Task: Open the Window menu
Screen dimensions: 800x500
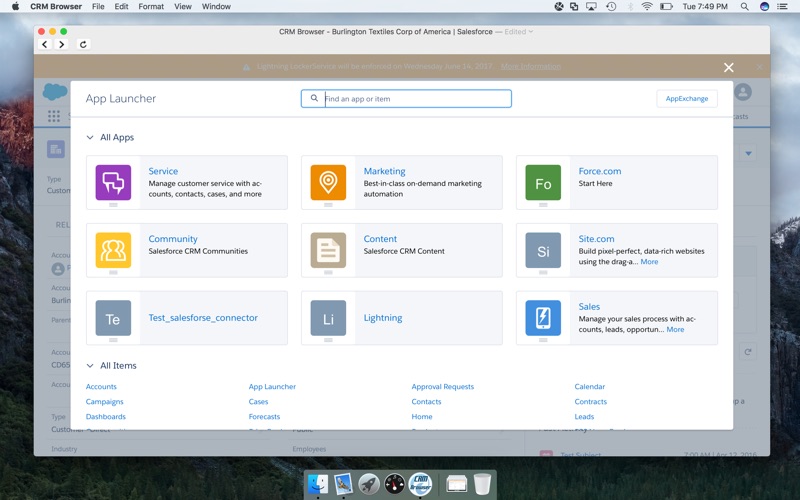Action: (x=216, y=7)
